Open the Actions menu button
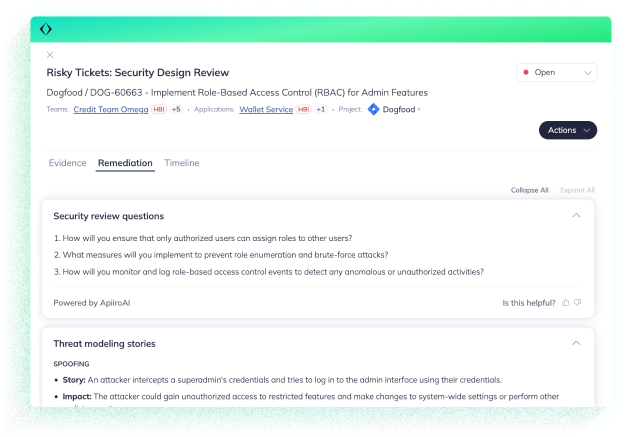 (x=568, y=130)
